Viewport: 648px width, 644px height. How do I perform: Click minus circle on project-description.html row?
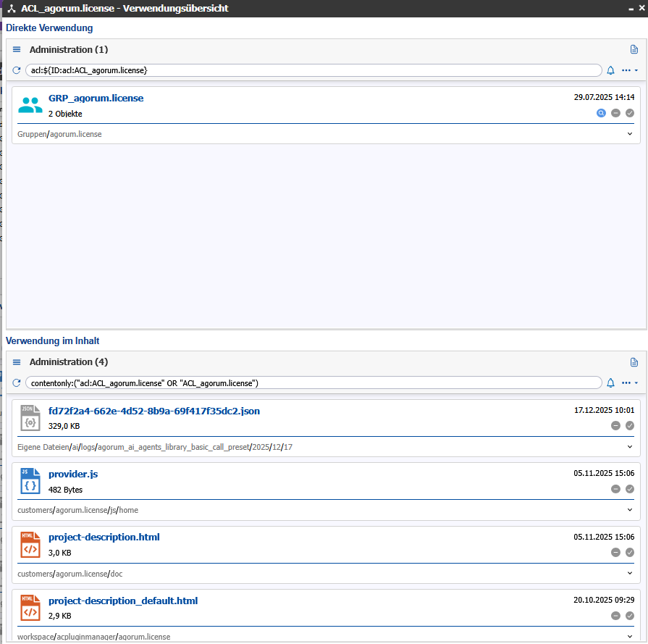[x=615, y=552]
